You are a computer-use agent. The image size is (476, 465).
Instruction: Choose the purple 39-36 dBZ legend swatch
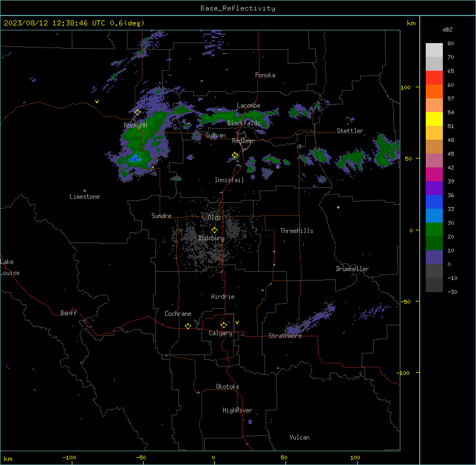coord(434,188)
